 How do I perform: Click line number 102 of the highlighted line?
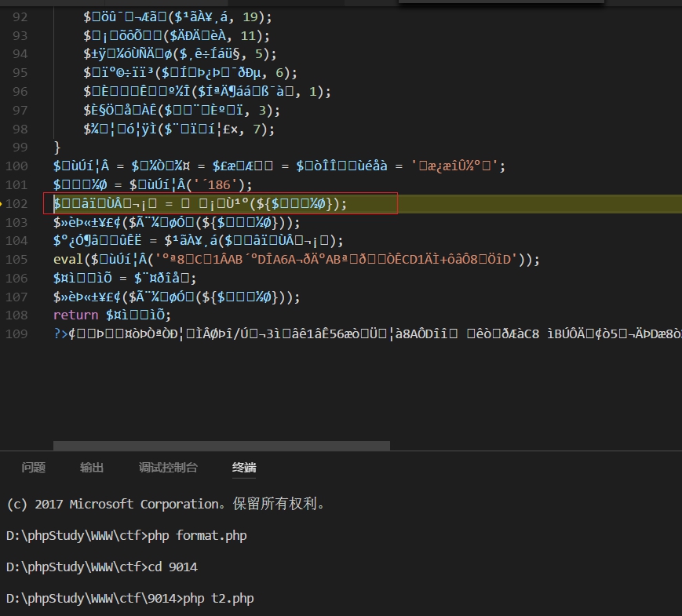(16, 203)
